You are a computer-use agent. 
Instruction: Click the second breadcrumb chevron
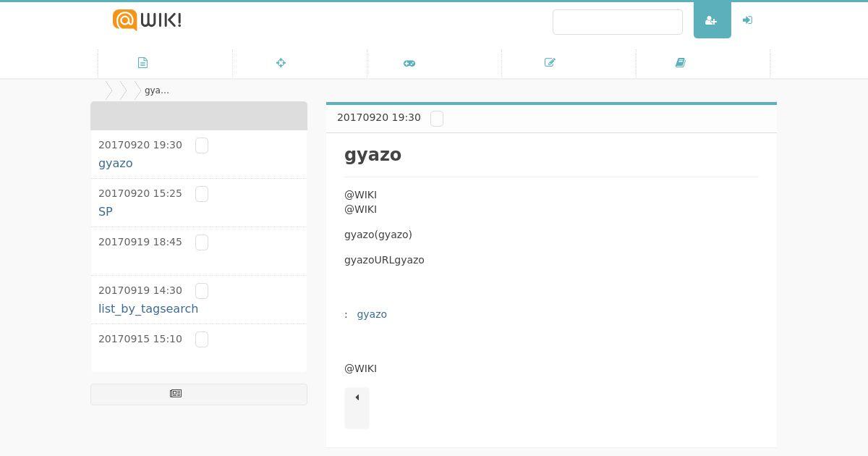click(x=124, y=90)
